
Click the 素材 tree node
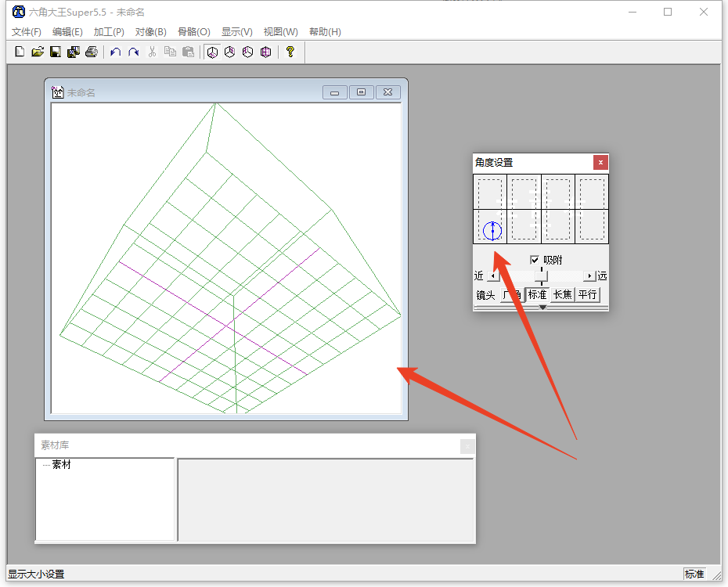[61, 465]
